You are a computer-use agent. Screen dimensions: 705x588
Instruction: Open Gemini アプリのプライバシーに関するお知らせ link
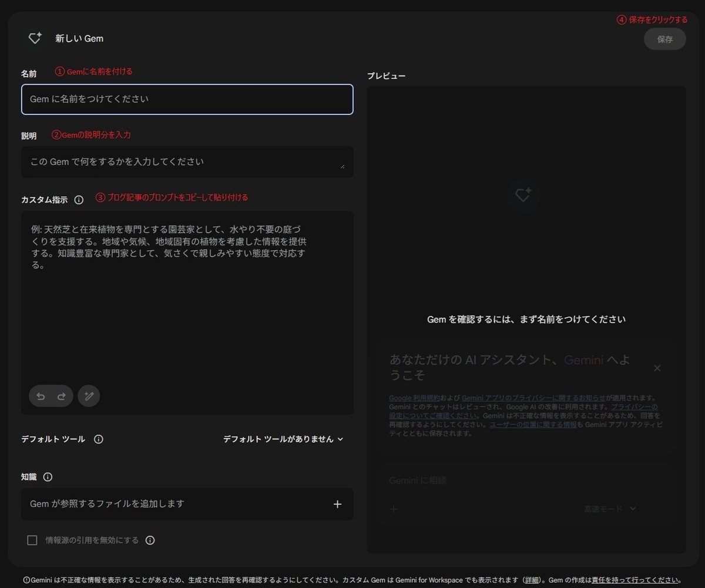point(534,398)
